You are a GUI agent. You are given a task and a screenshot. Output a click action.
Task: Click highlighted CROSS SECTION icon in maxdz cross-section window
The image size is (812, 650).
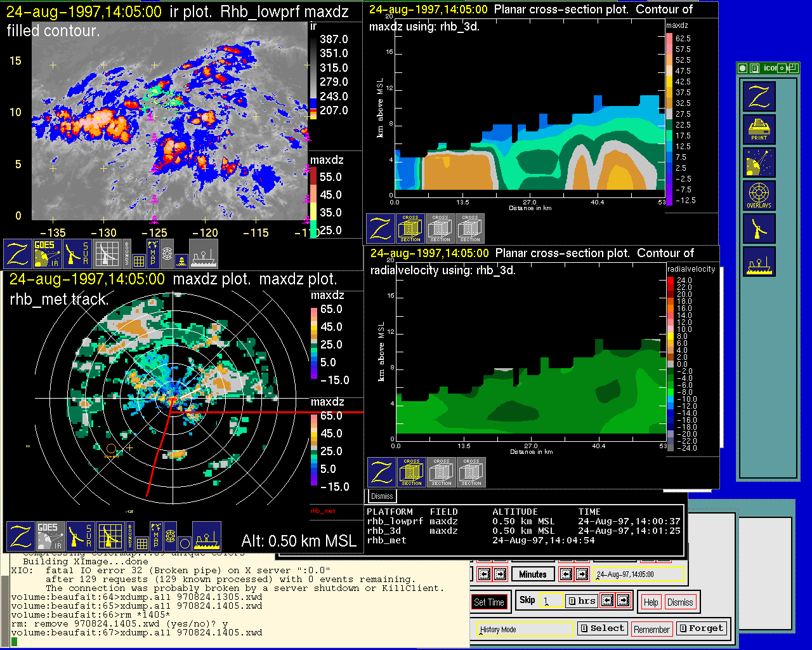point(410,229)
